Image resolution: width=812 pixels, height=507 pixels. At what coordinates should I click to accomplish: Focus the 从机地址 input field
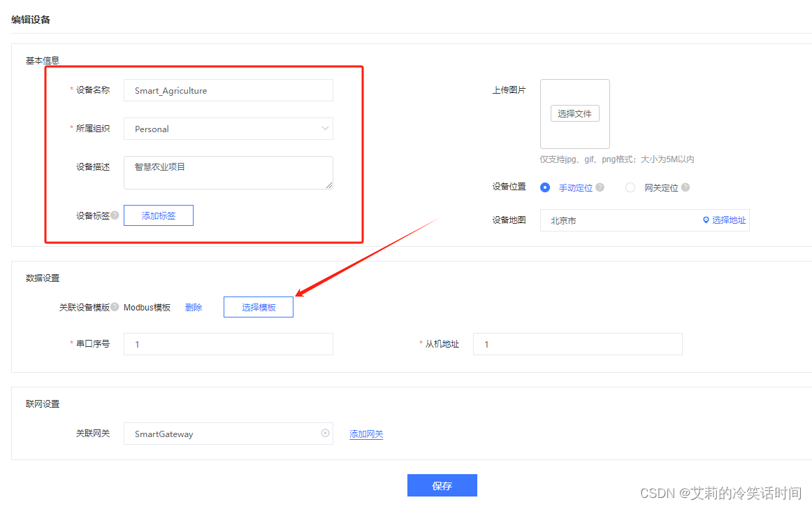point(577,343)
